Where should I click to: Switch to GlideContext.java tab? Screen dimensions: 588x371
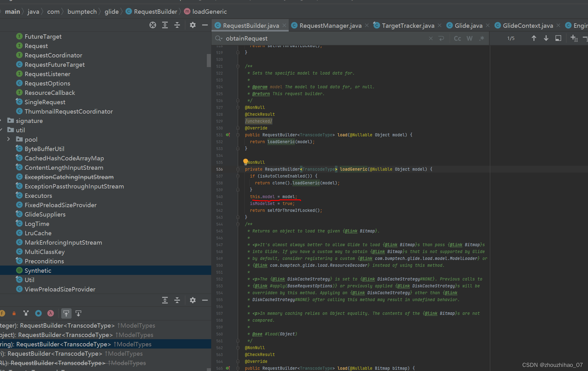coord(528,26)
